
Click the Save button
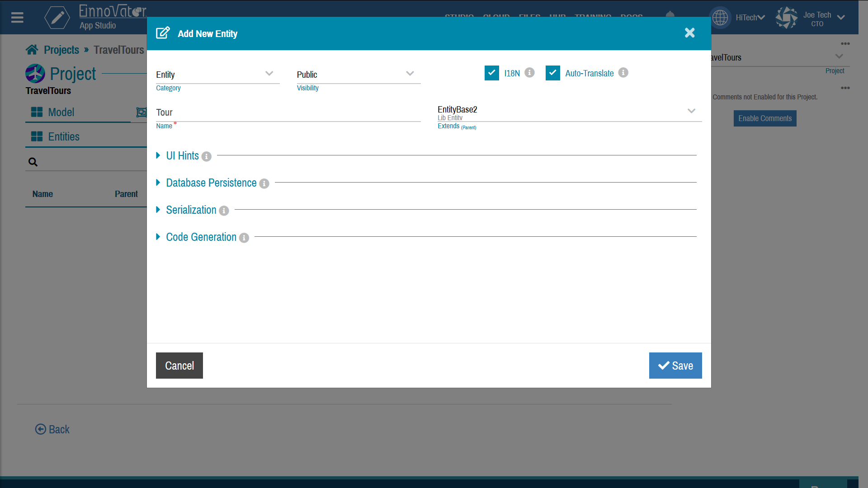pos(675,365)
